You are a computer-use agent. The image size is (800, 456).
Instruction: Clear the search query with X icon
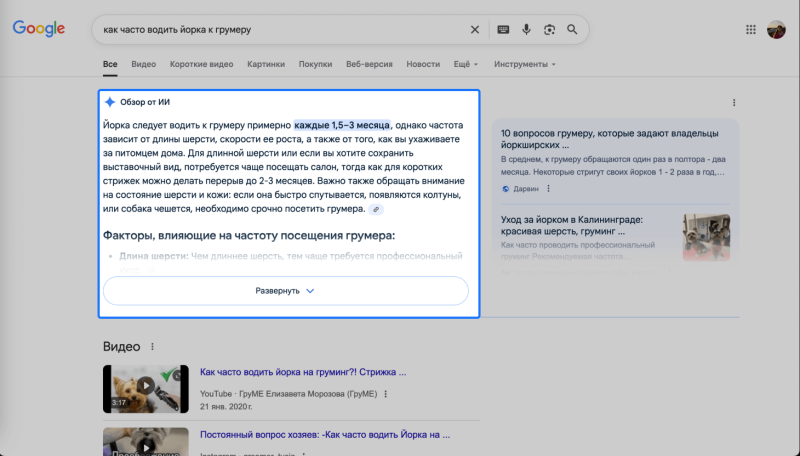(474, 30)
